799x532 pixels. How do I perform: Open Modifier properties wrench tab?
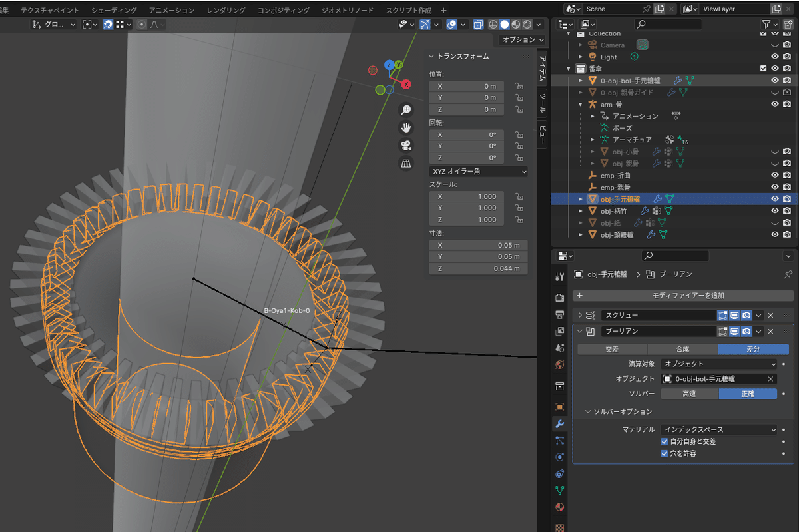click(560, 423)
